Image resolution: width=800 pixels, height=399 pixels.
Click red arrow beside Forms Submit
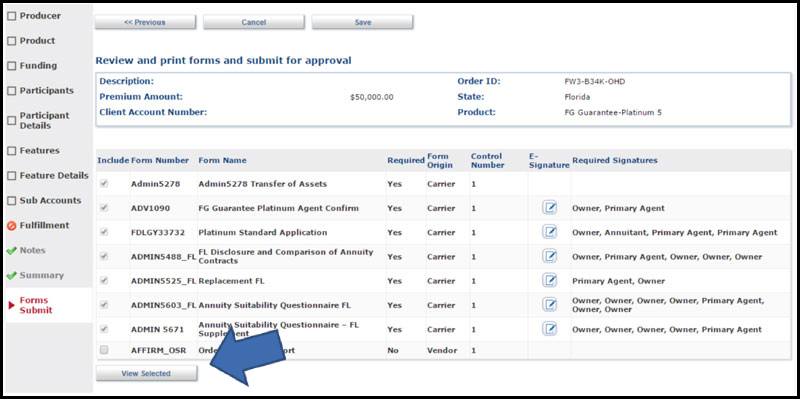coord(11,305)
